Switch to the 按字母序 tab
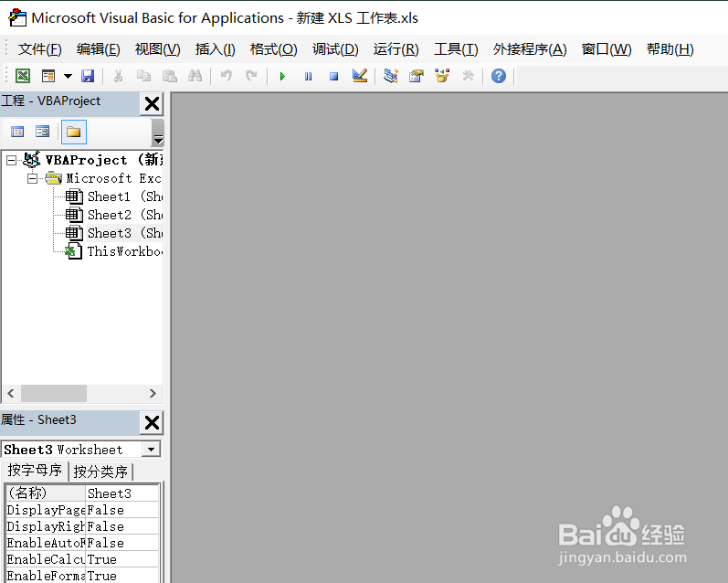Screen dimensions: 728x583 [35, 471]
